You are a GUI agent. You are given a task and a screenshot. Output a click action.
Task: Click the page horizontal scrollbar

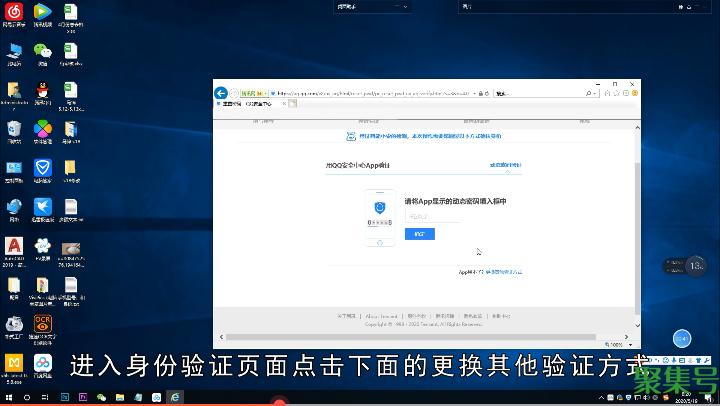(420, 336)
